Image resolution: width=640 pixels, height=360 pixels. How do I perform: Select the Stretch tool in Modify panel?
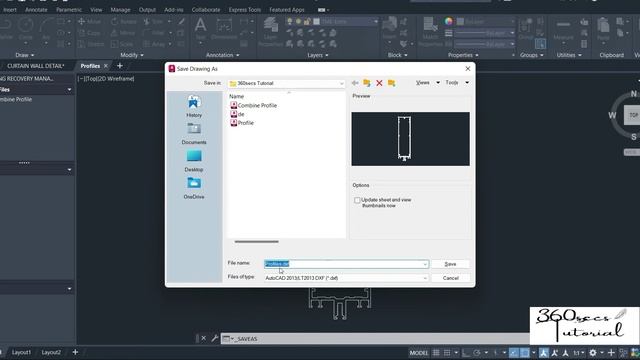point(91,44)
